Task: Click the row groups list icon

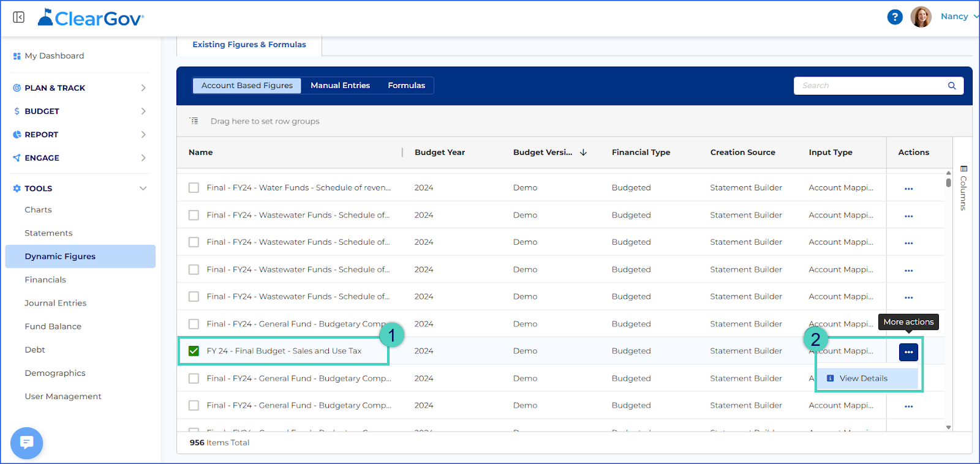Action: (194, 121)
